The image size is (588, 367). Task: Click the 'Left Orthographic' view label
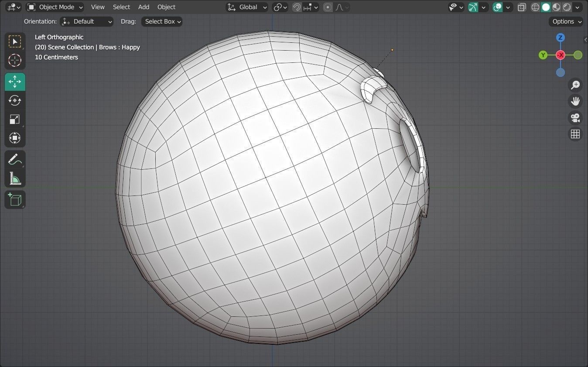pos(59,37)
